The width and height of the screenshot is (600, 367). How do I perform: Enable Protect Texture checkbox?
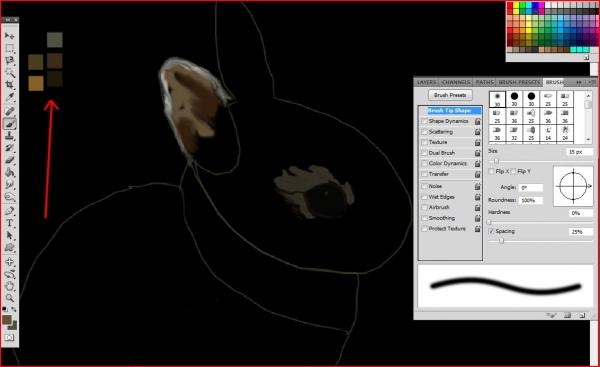click(424, 228)
